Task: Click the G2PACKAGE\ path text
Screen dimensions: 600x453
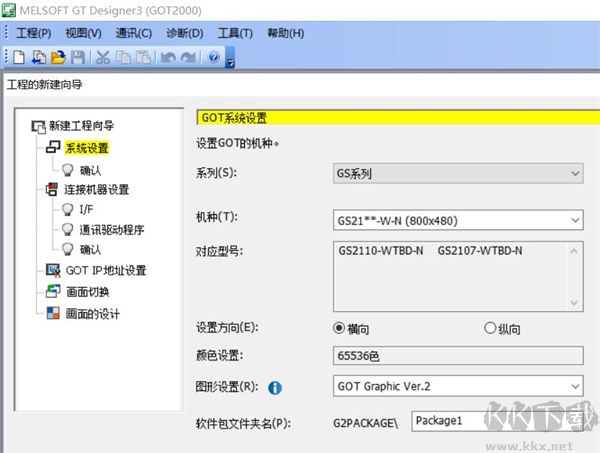Action: (x=365, y=423)
